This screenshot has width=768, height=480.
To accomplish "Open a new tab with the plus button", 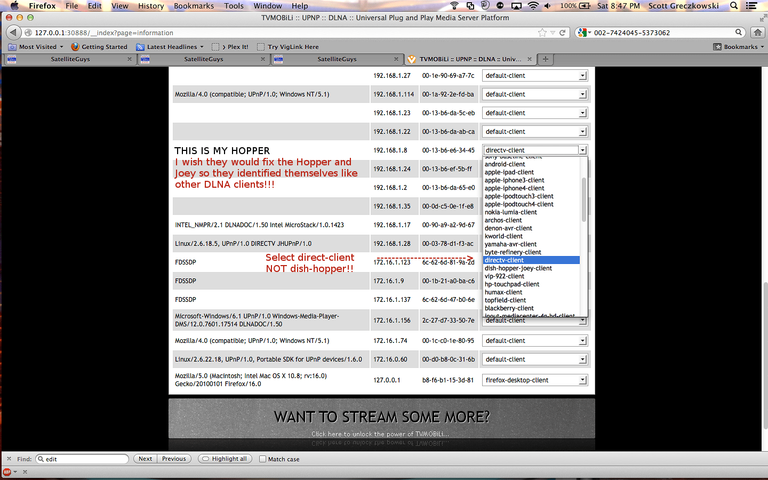I will coord(545,59).
